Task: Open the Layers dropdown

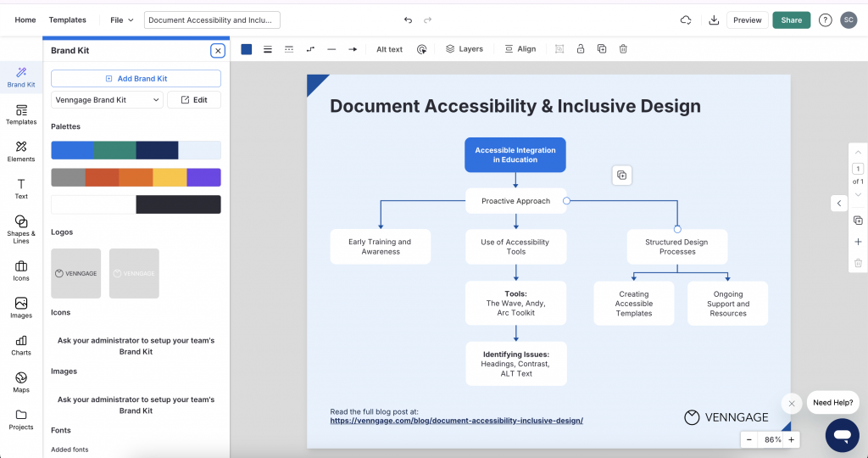Action: [465, 49]
